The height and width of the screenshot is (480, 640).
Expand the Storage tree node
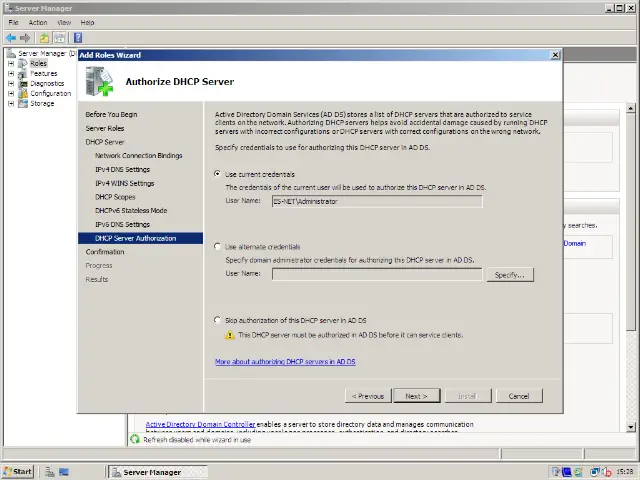11,104
